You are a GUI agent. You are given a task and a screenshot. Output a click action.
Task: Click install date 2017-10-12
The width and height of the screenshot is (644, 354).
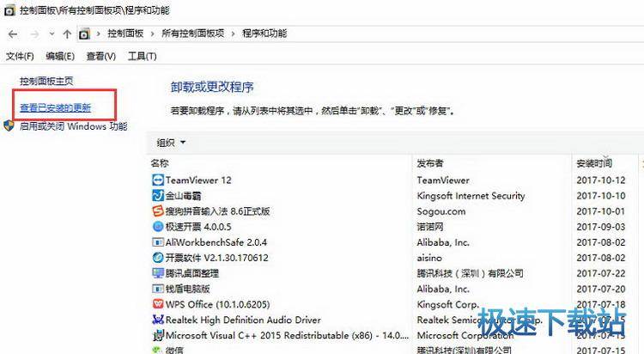click(601, 180)
